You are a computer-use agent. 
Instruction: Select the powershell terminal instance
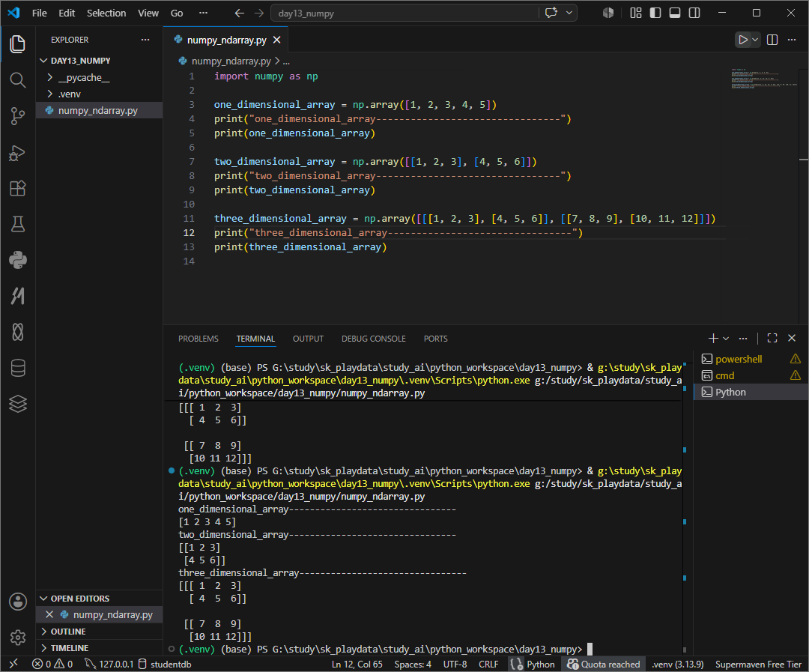click(x=751, y=359)
